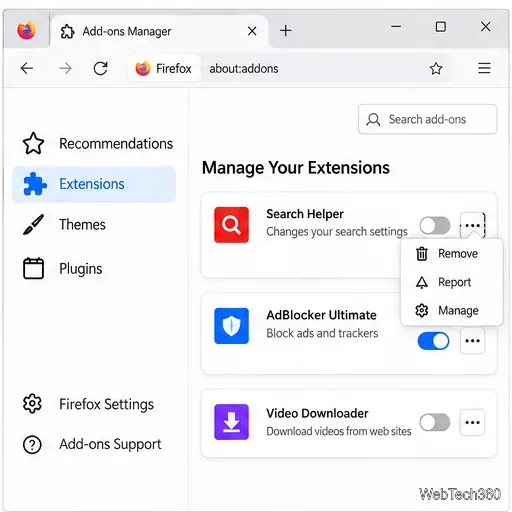Click the Search Helper extension name
Viewport: 512px width, 512px height.
pos(305,214)
